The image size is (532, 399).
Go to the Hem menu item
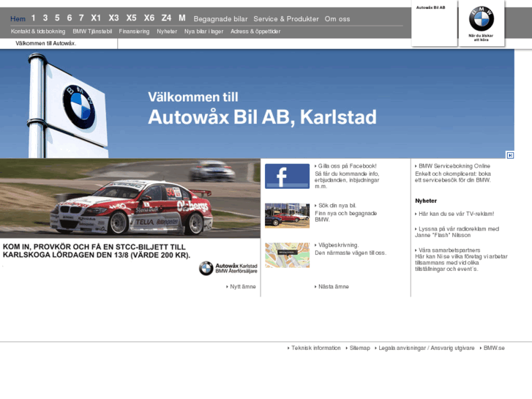click(18, 19)
